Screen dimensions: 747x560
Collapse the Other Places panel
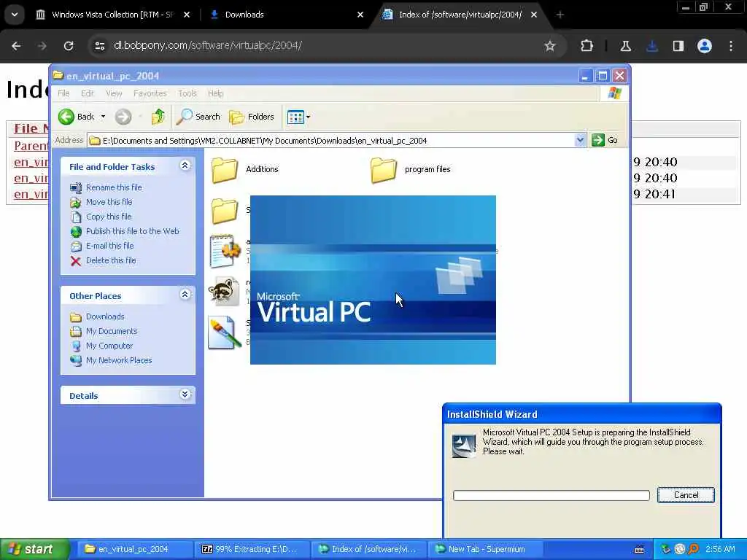(x=185, y=295)
